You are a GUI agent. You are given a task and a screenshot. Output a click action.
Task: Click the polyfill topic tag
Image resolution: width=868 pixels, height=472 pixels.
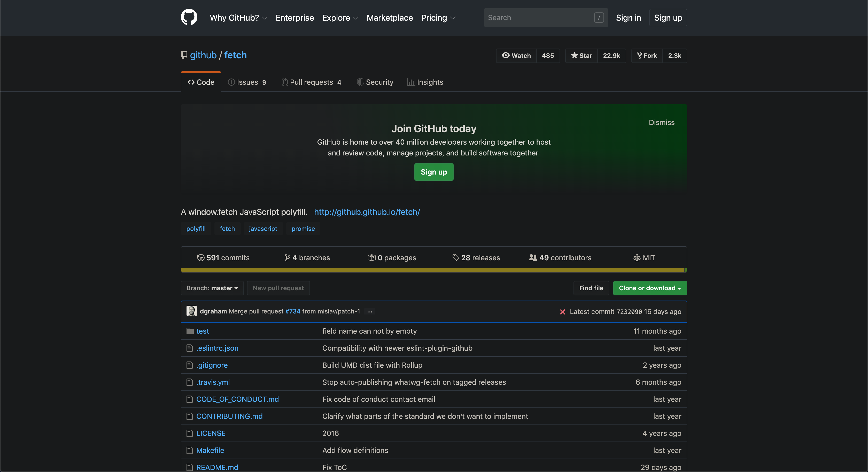coord(196,229)
